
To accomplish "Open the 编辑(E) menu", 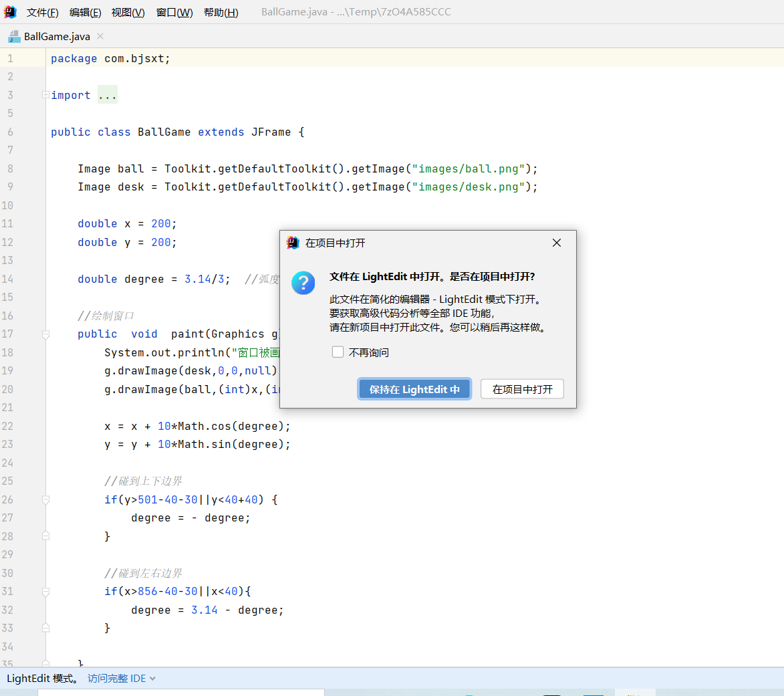I will pos(85,12).
